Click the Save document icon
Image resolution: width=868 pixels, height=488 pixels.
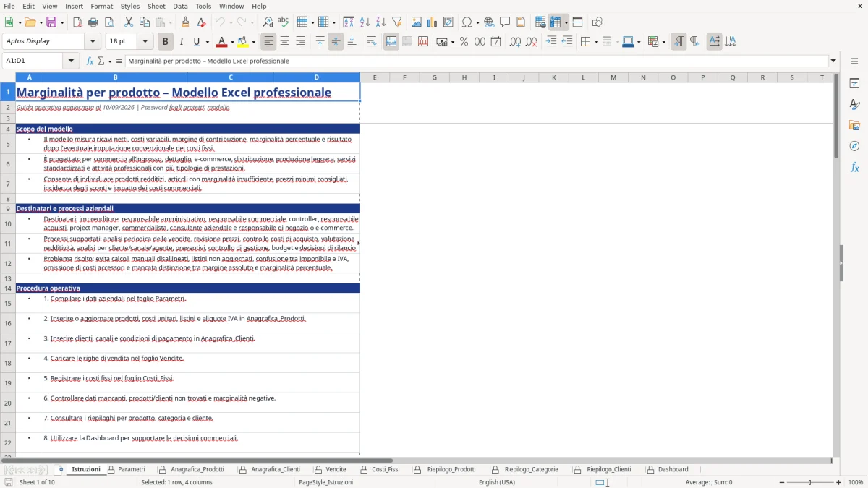51,22
